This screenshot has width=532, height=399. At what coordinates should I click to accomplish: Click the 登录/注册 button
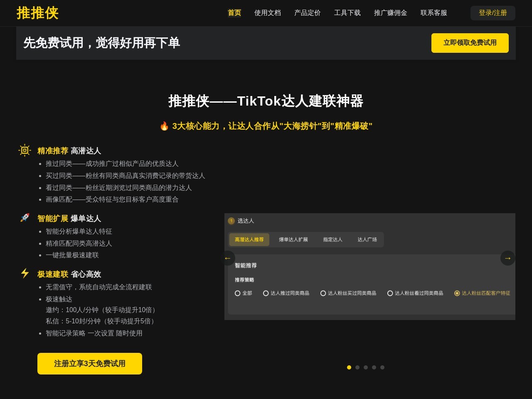[493, 13]
